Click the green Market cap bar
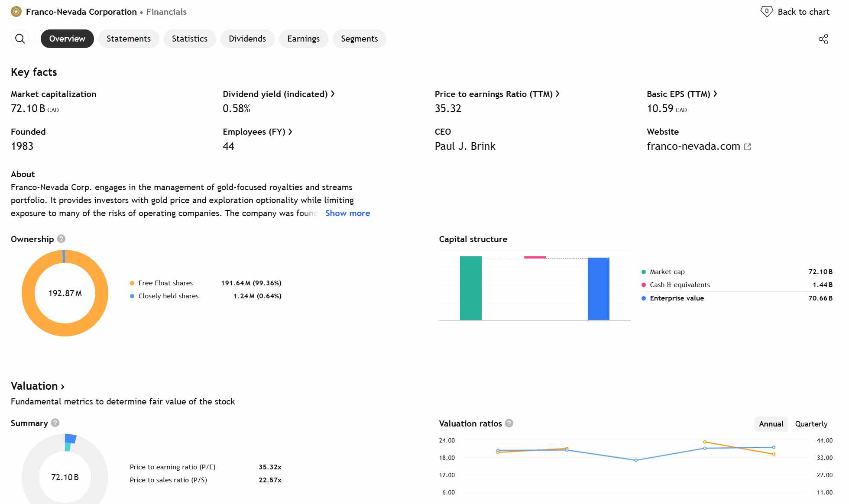Viewport: 849px width, 504px height. coord(471,288)
